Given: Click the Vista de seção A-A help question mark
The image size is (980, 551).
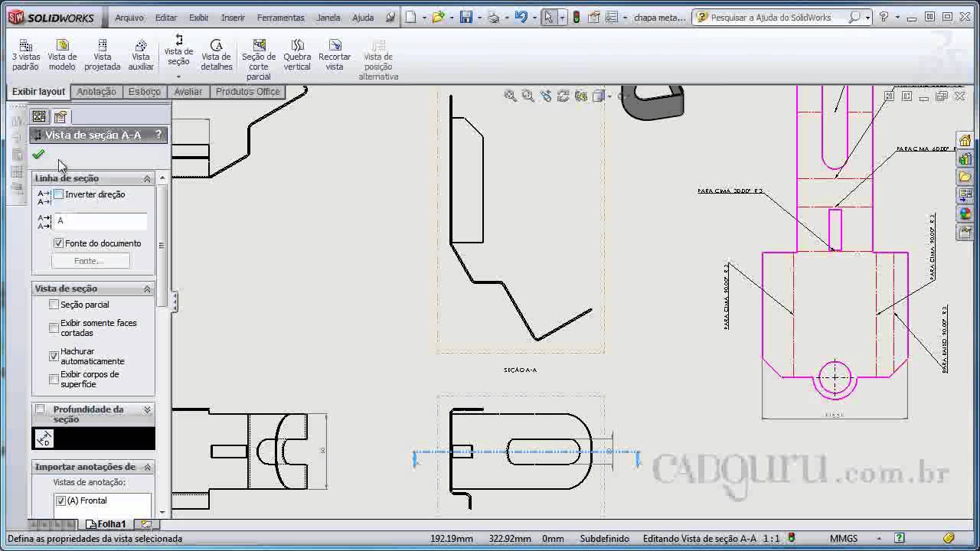Looking at the screenshot, I should (158, 135).
